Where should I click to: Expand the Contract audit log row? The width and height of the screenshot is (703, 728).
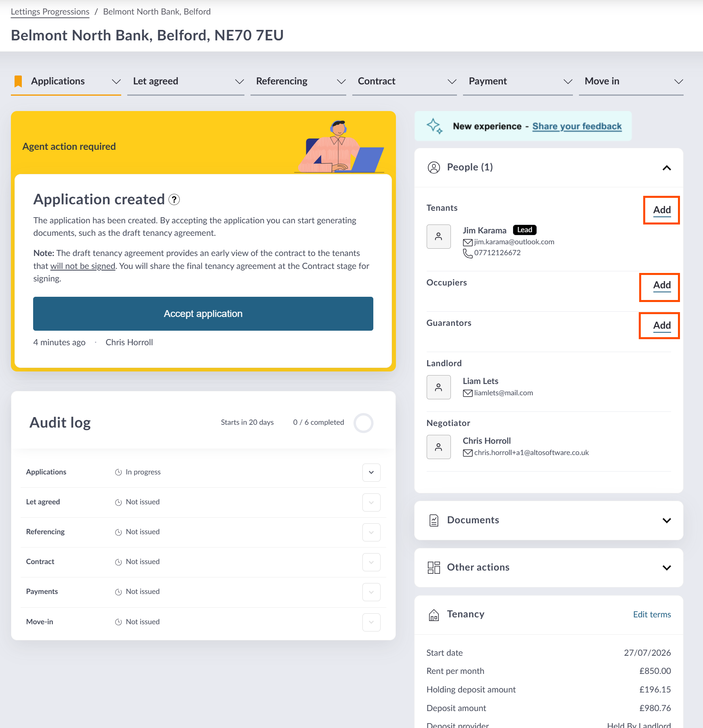click(371, 562)
